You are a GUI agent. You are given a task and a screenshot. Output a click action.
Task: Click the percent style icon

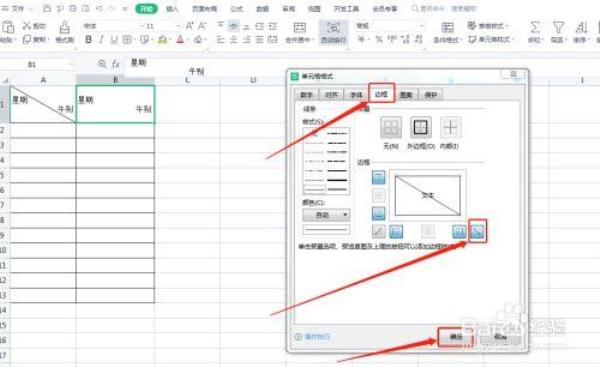379,39
